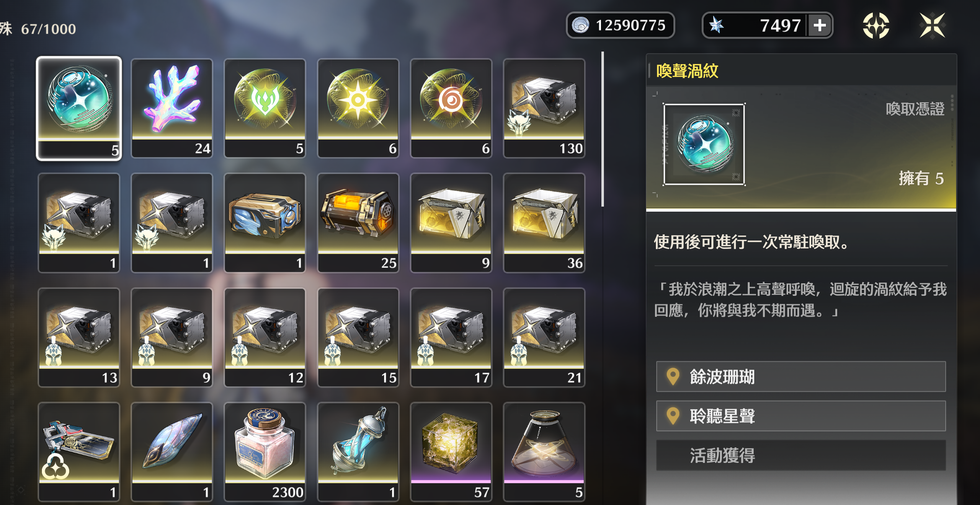The height and width of the screenshot is (505, 980).
Task: Click the 活動獲得 source entry
Action: 801,456
